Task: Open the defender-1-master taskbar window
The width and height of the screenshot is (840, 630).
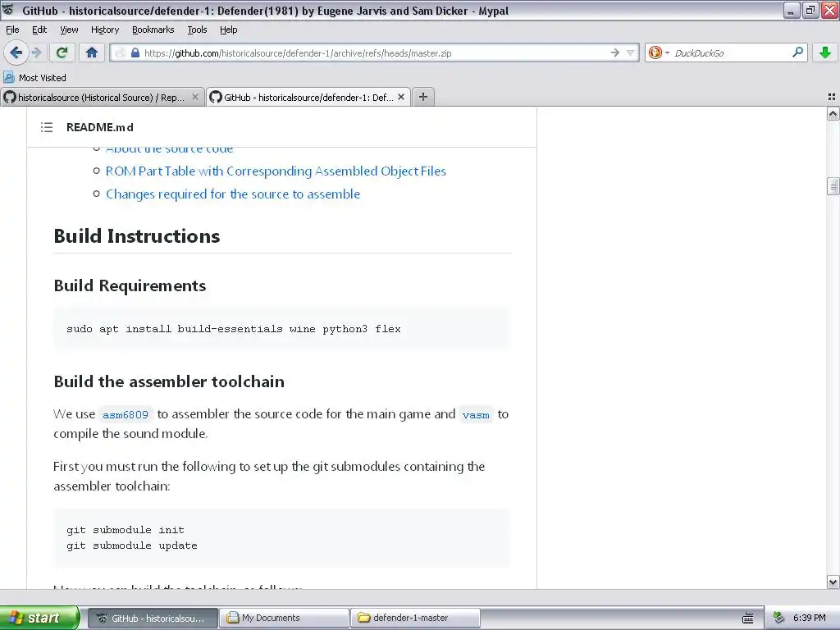Action: [x=416, y=618]
